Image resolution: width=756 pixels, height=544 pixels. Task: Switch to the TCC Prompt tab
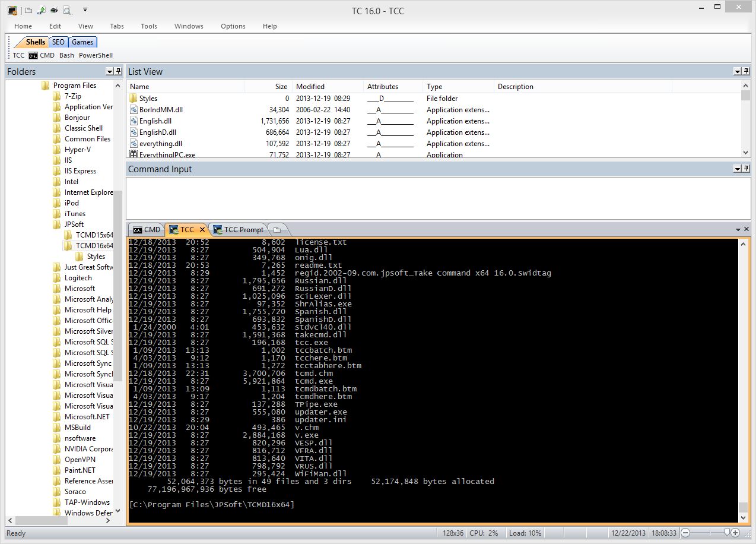click(x=239, y=230)
